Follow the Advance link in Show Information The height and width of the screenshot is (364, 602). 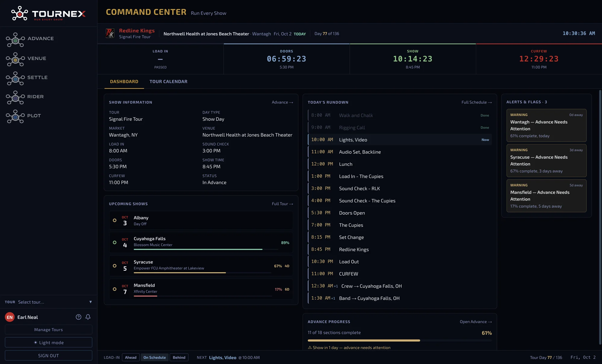click(282, 102)
